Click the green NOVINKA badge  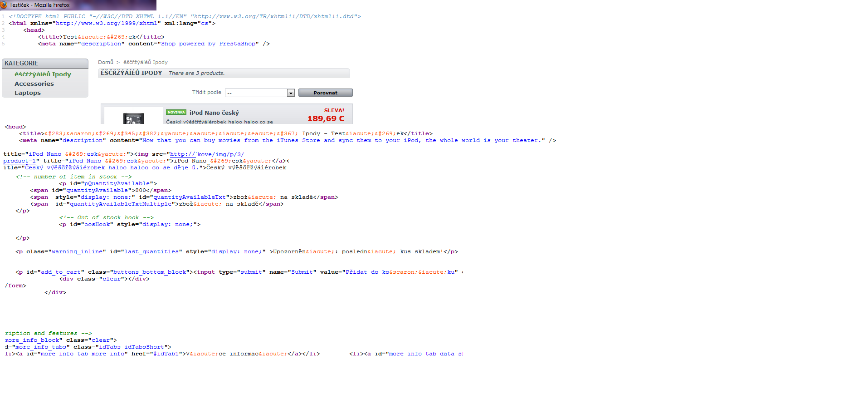(176, 112)
